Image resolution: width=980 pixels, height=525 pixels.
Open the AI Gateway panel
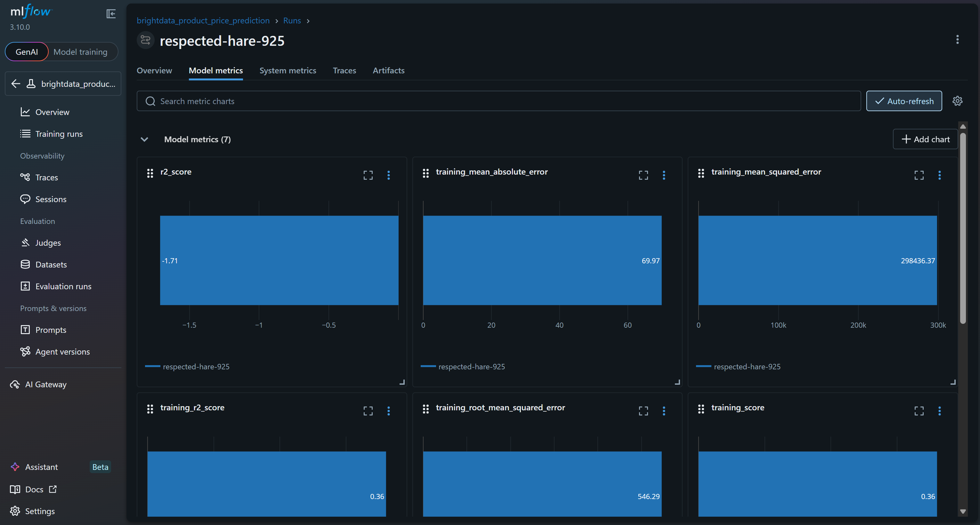pos(45,384)
